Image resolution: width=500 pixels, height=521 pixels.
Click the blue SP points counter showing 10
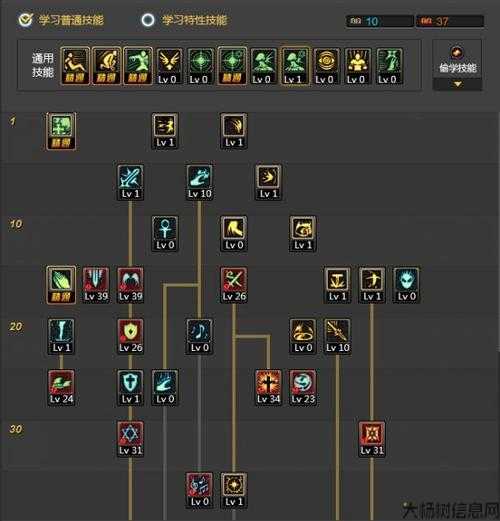point(380,21)
